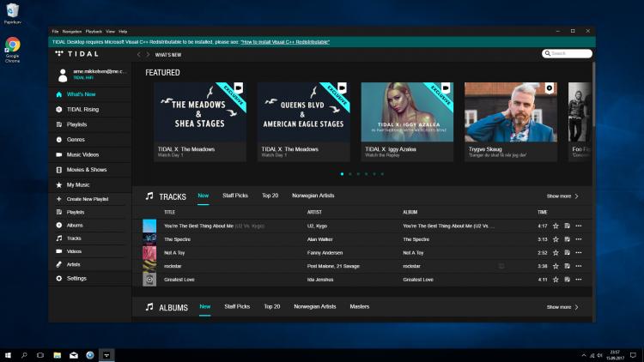
Task: Open more options for Greatest Love
Action: point(579,280)
